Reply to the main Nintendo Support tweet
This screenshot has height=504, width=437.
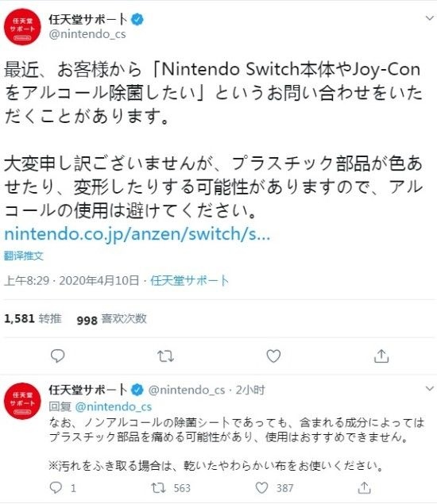click(x=57, y=356)
